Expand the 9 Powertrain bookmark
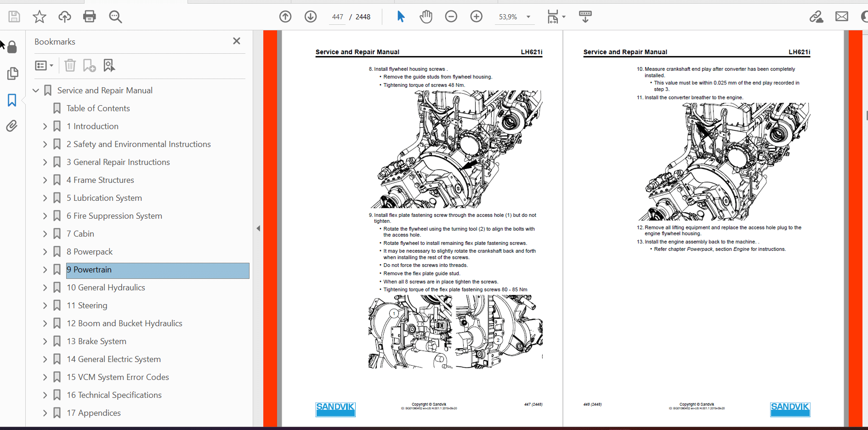 point(45,270)
